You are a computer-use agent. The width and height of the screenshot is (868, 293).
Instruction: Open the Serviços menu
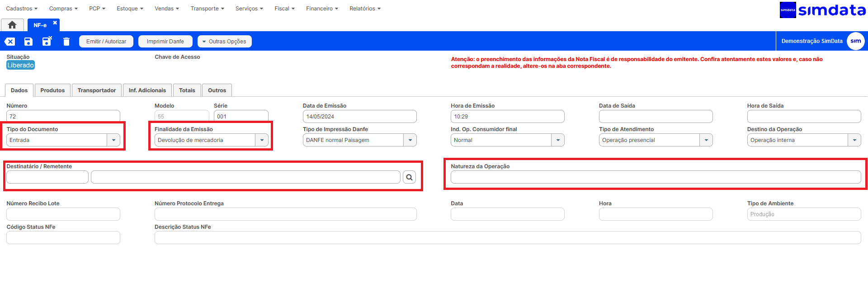point(249,9)
